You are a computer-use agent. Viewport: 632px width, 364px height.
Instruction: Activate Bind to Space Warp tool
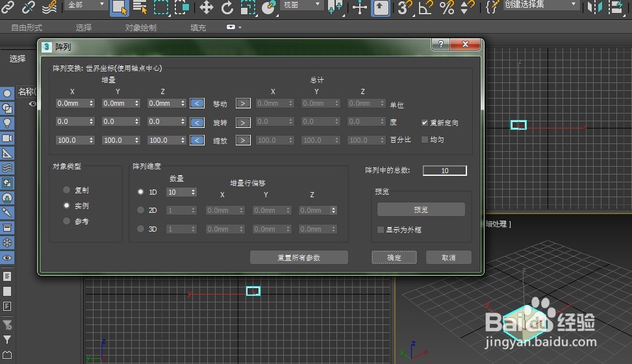click(49, 7)
